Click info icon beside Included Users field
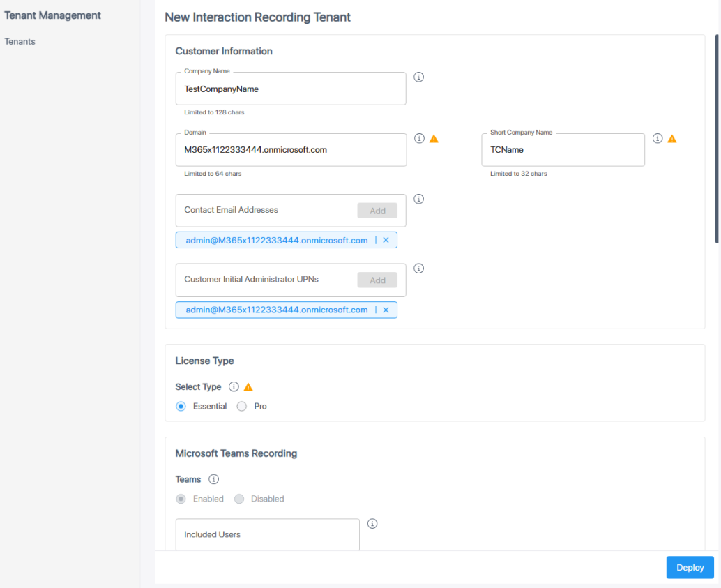This screenshot has height=588, width=721. [x=372, y=524]
